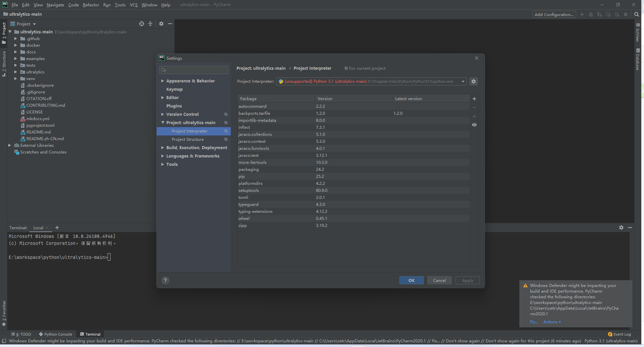The image size is (644, 347).
Task: Click the locate file target icon
Action: point(142,24)
